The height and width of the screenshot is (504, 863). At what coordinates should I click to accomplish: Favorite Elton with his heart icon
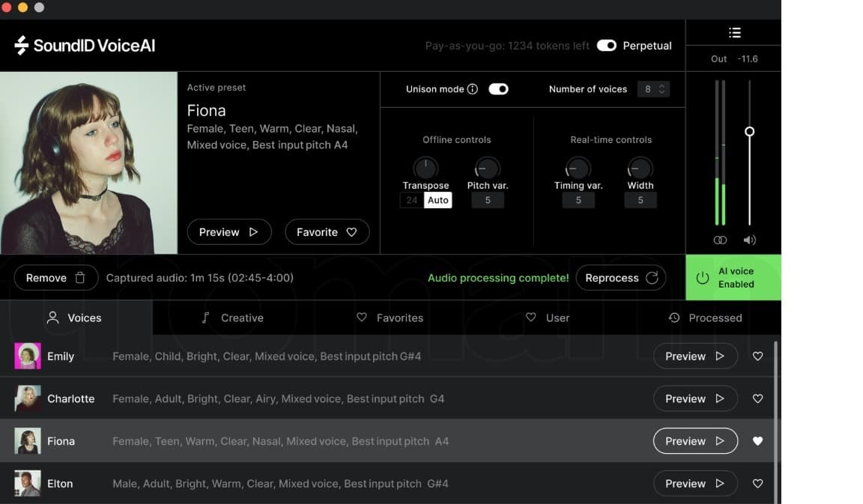[x=758, y=483]
